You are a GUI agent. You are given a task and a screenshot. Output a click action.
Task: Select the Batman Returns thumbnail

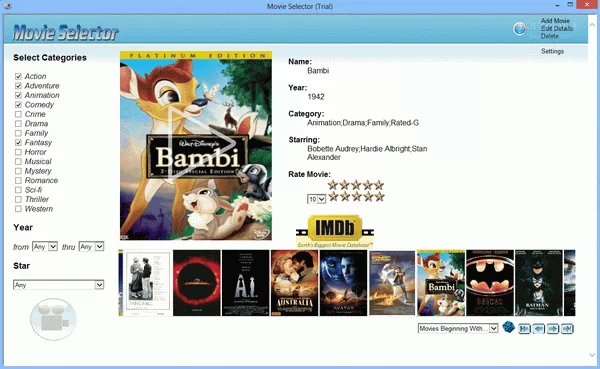(x=539, y=283)
